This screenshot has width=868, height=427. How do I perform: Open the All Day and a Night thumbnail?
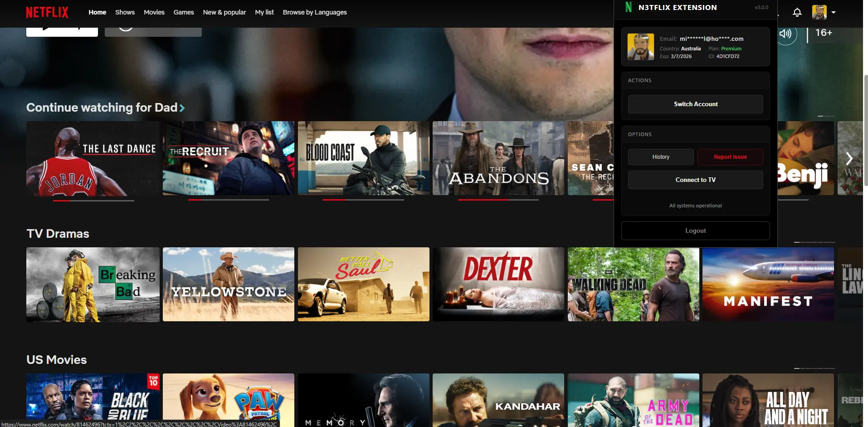(768, 400)
